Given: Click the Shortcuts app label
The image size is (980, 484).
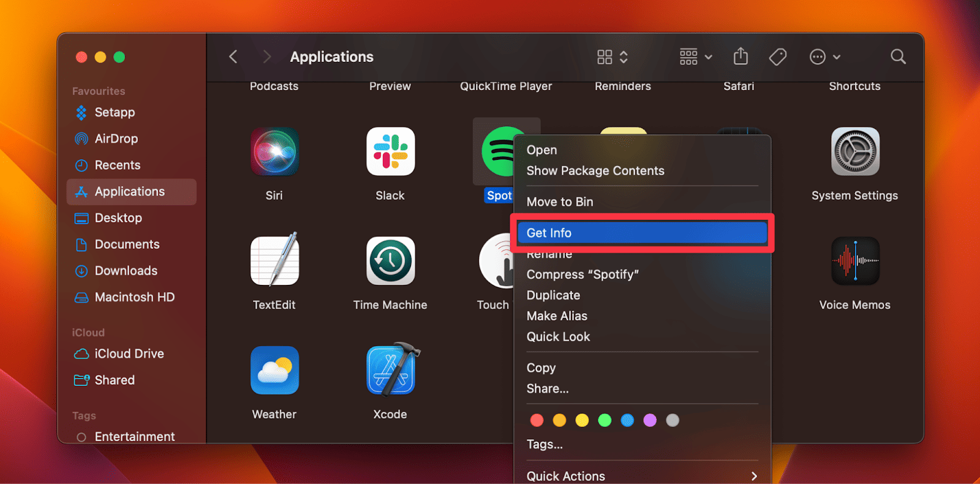Looking at the screenshot, I should [x=855, y=86].
